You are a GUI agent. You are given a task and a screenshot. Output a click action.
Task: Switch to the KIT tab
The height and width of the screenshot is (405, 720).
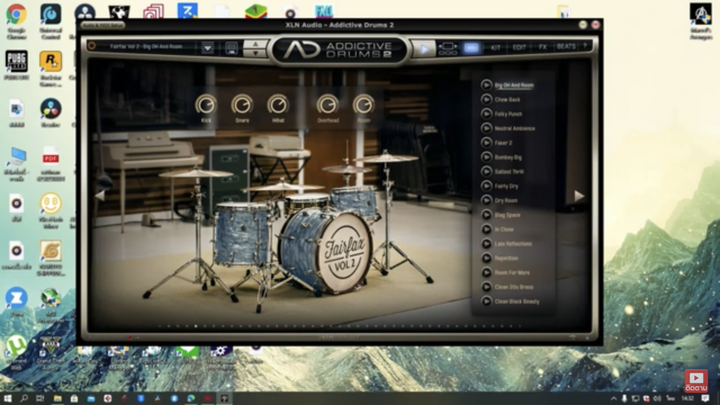pos(495,47)
